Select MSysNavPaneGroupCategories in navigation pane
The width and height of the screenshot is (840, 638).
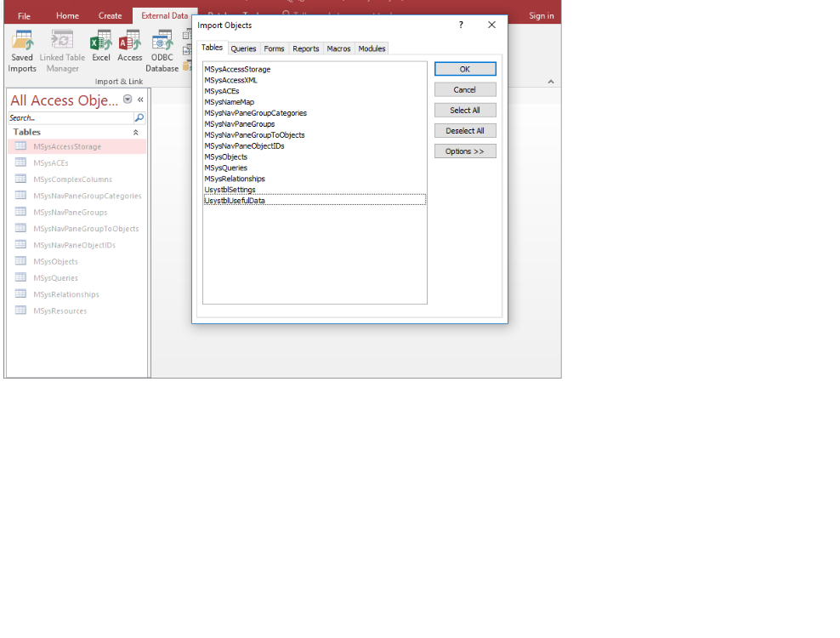[x=77, y=196]
